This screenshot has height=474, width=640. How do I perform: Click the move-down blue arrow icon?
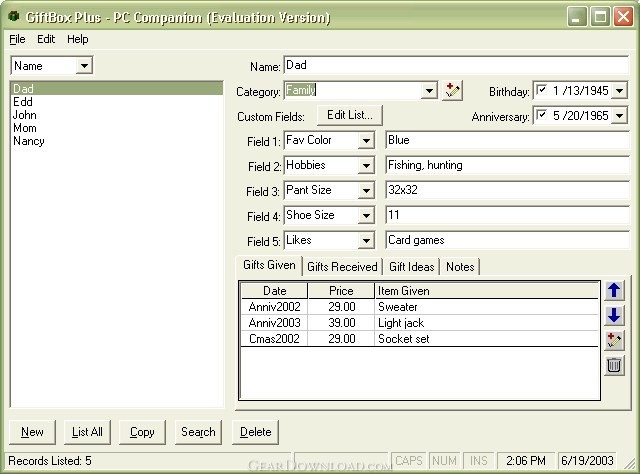[x=614, y=315]
